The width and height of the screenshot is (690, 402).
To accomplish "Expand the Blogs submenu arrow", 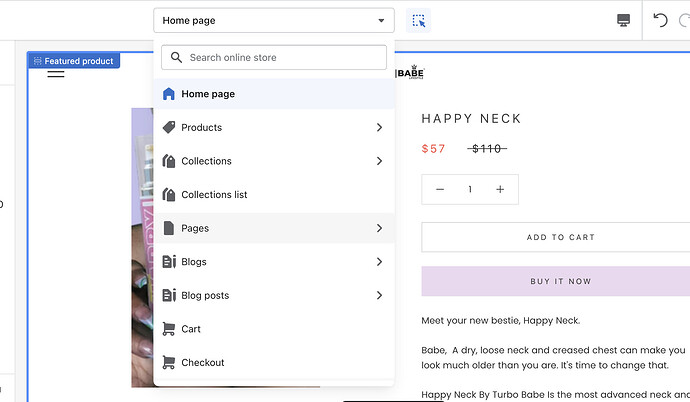I will point(379,262).
